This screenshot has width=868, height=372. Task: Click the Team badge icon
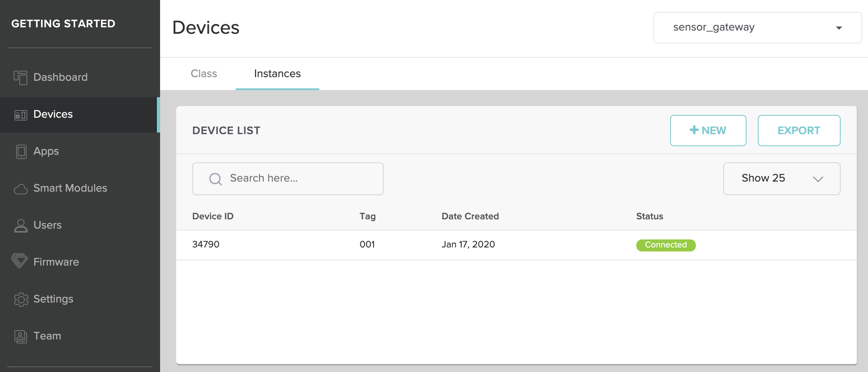(21, 336)
